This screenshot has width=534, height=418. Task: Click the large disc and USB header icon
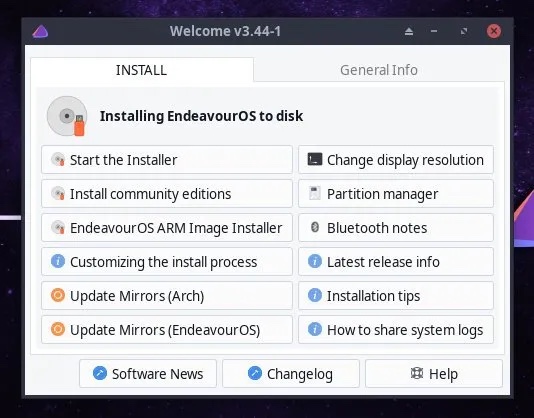coord(67,116)
